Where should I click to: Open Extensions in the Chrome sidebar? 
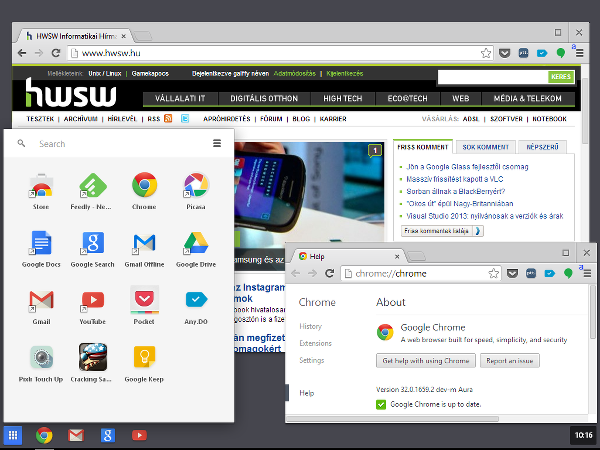pos(316,343)
